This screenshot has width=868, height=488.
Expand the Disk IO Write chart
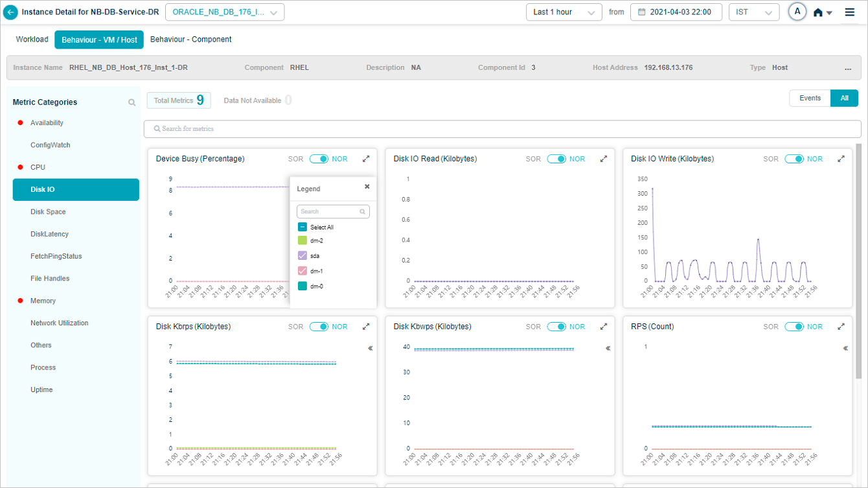841,159
